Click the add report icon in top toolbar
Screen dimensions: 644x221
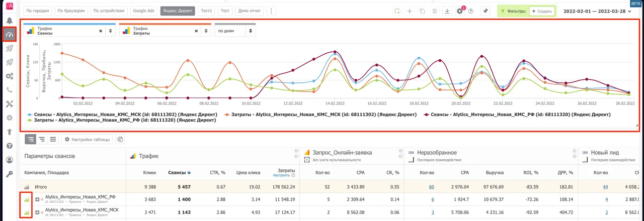397,11
